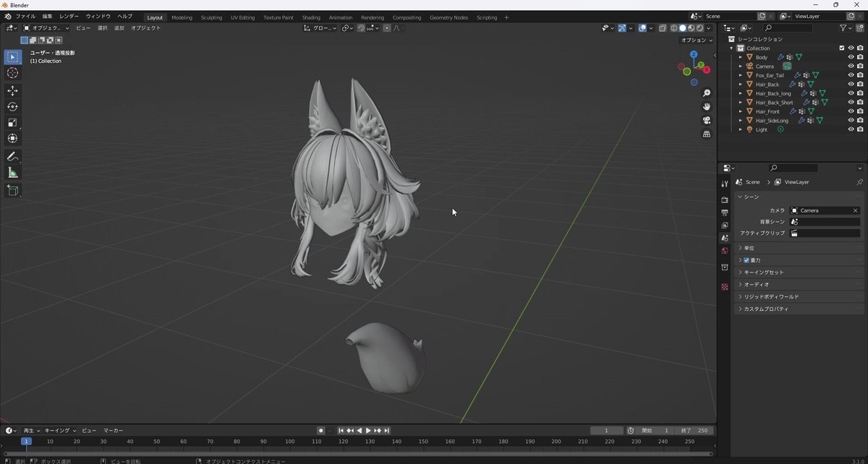Activate the Rotate tool
Viewport: 868px width, 464px height.
tap(12, 107)
